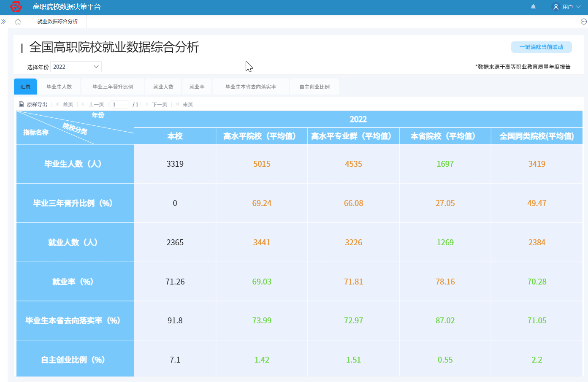
Task: Jump to 首页 first page
Action: [x=69, y=104]
